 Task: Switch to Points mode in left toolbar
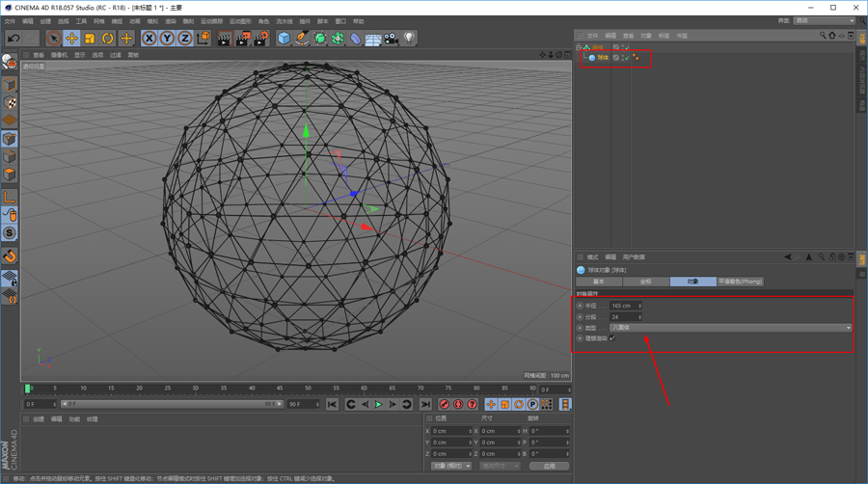coord(10,138)
